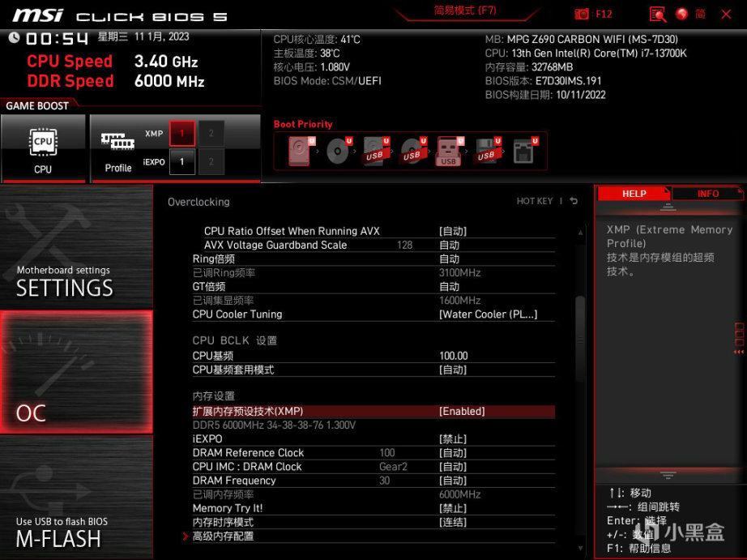Click the back arrow next to HOT KEY

pos(574,201)
